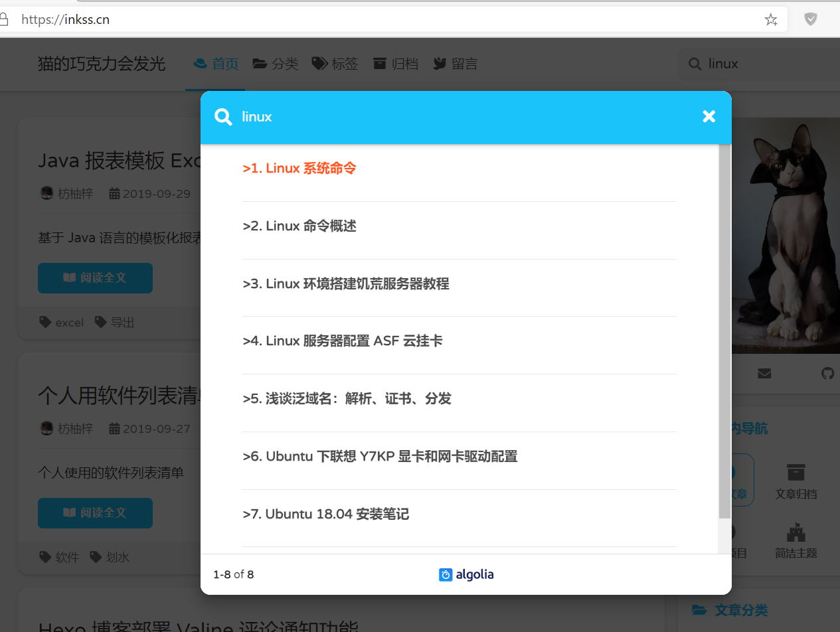Click the avatar icon next to 枋柚梓
This screenshot has height=632, width=840.
pyautogui.click(x=46, y=193)
